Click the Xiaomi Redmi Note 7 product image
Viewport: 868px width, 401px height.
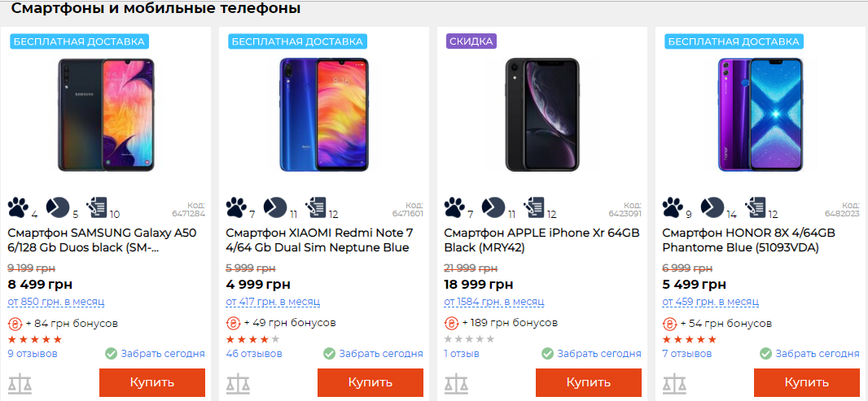(x=323, y=114)
